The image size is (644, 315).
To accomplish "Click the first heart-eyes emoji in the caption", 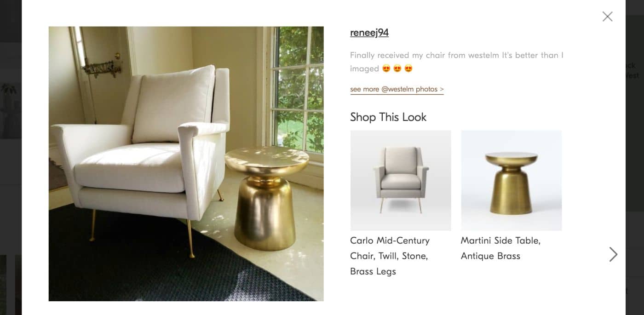I will [x=386, y=69].
